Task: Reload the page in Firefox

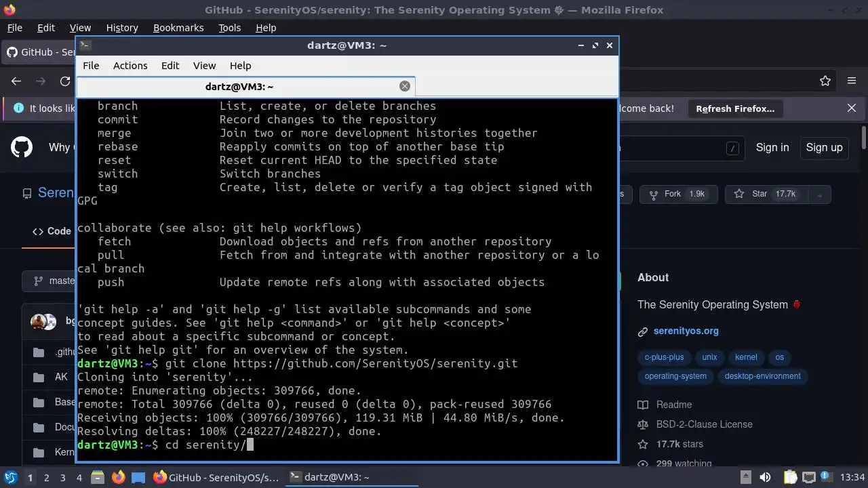Action: [x=65, y=81]
